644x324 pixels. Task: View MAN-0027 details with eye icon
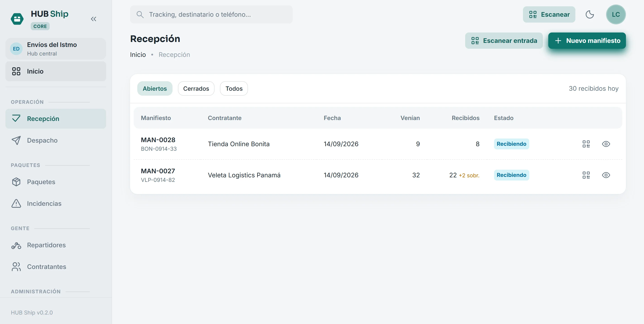pos(606,175)
